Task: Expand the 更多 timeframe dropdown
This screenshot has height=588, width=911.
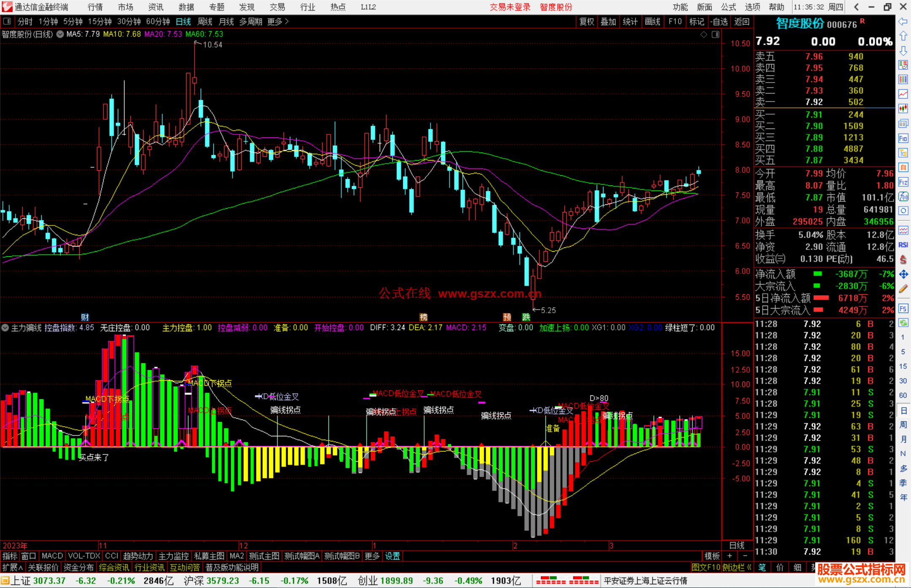Action: [278, 21]
